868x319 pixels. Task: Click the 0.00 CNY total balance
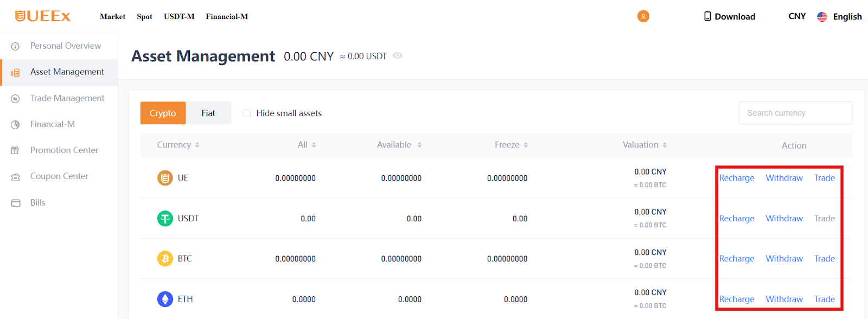pos(309,56)
